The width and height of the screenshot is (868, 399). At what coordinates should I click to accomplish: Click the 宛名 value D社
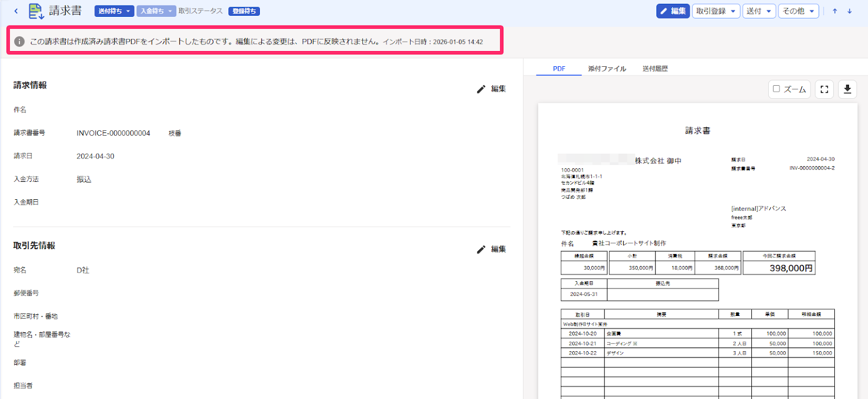tap(83, 270)
